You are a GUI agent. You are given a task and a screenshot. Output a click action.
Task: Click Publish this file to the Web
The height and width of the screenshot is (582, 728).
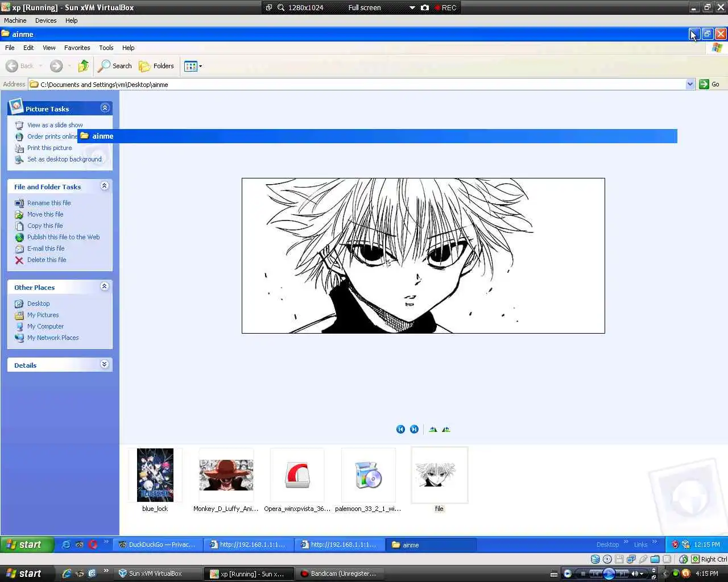(63, 237)
